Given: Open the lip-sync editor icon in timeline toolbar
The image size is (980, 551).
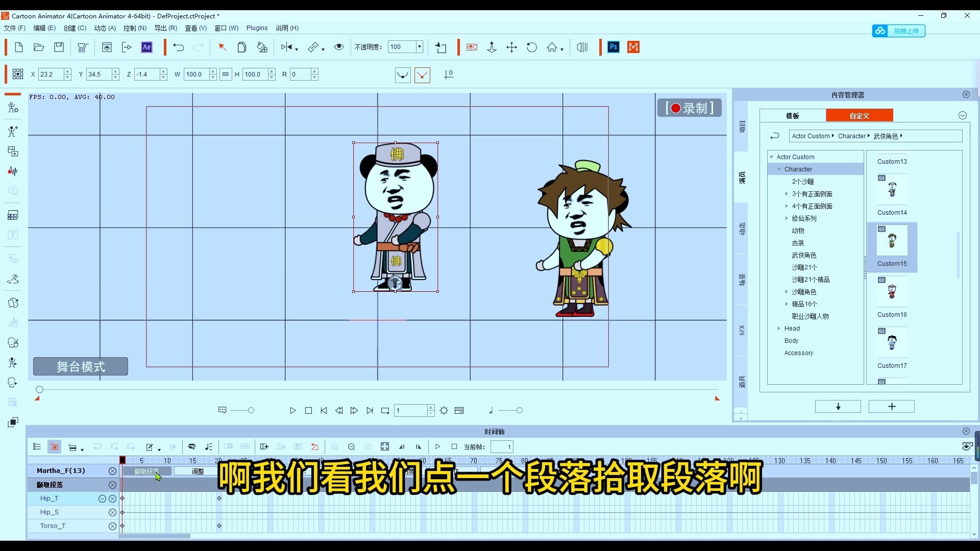Looking at the screenshot, I should [x=192, y=446].
